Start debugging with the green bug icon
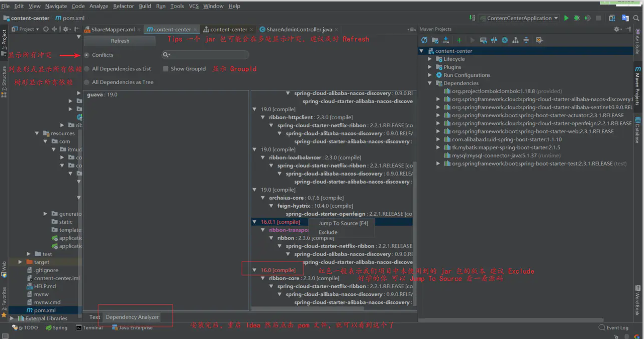 [x=577, y=18]
